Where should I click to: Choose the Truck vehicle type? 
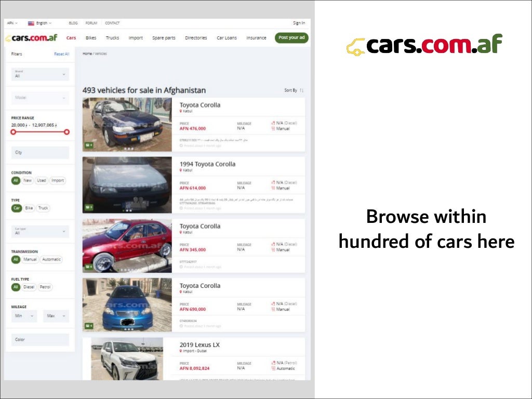(x=43, y=208)
